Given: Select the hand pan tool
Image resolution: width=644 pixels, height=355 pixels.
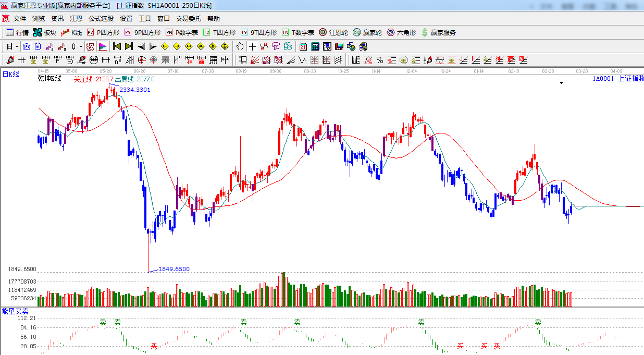Looking at the screenshot, I should tap(240, 46).
